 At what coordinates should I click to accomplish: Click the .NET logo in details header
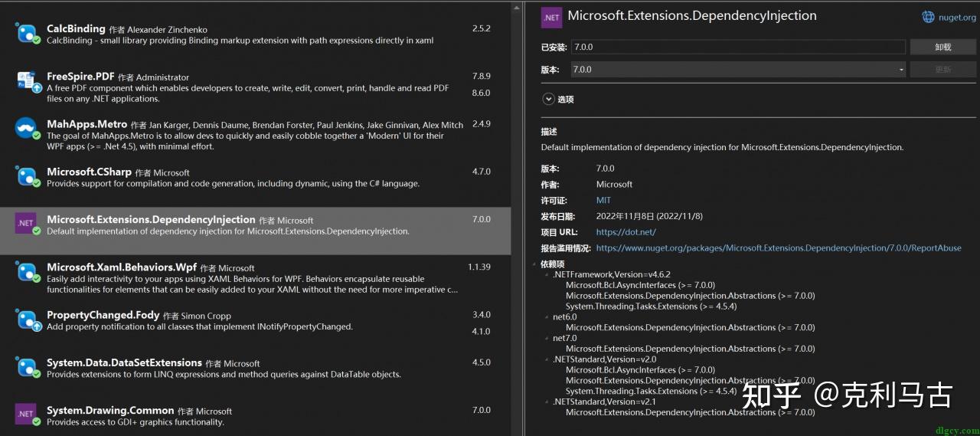(x=551, y=17)
